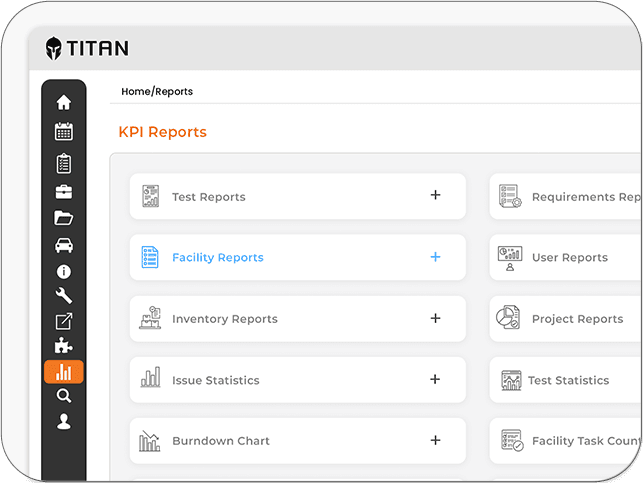The height and width of the screenshot is (483, 643).
Task: Open the Inventory Reports label
Action: pos(225,319)
